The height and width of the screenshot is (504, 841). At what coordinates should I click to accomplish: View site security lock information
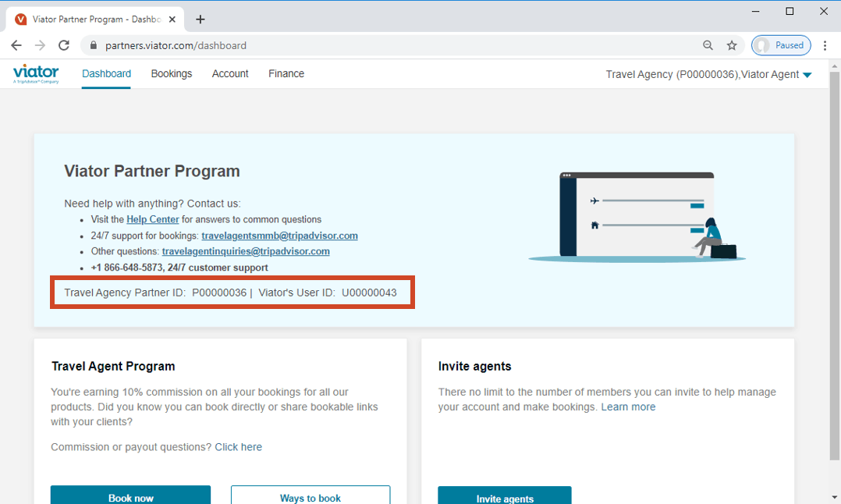(94, 45)
